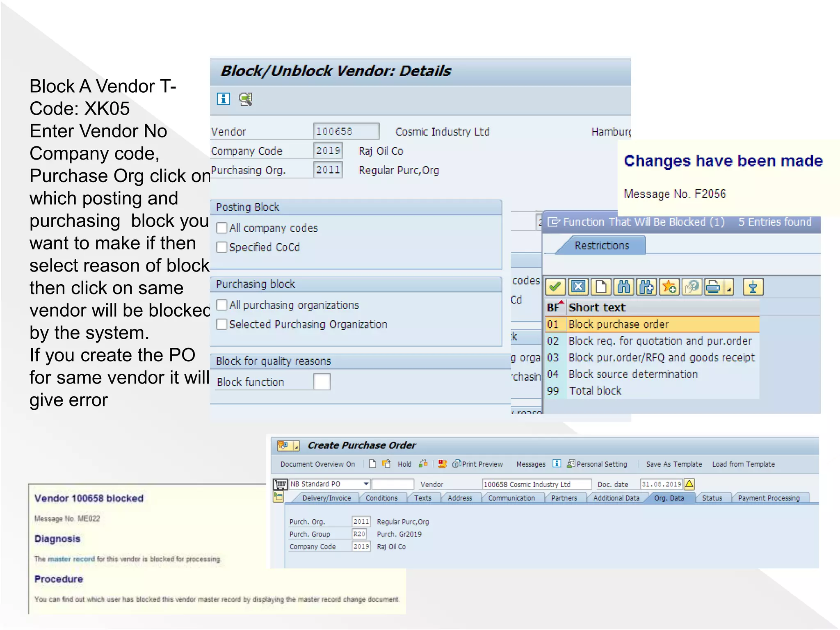This screenshot has height=630, width=840.
Task: Click the Purchasing Org. field 2011
Action: click(328, 169)
